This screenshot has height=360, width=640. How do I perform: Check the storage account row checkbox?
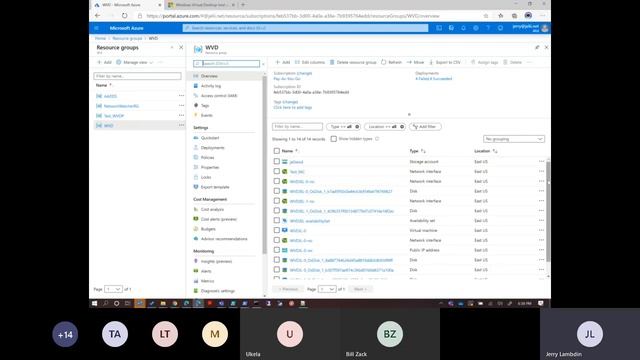click(277, 161)
